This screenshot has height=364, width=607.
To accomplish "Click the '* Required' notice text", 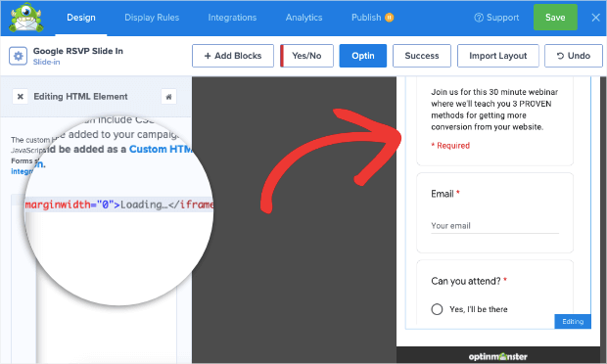I will click(x=450, y=146).
